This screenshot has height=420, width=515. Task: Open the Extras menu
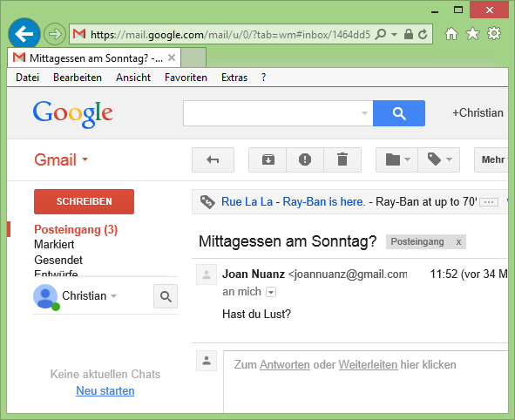coord(234,78)
